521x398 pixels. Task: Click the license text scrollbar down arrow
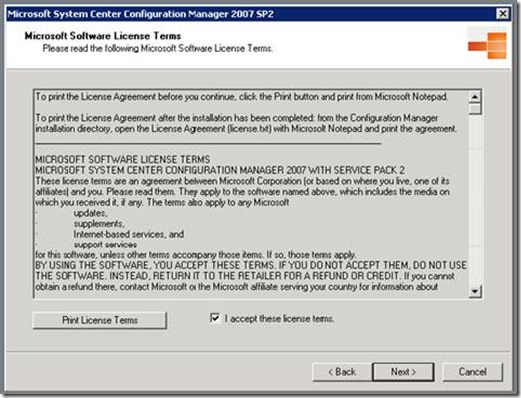click(x=475, y=291)
